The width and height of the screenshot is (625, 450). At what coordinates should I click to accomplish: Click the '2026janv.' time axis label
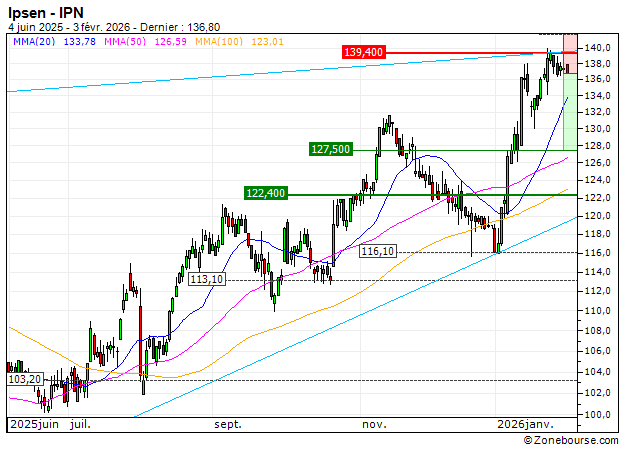point(526,424)
